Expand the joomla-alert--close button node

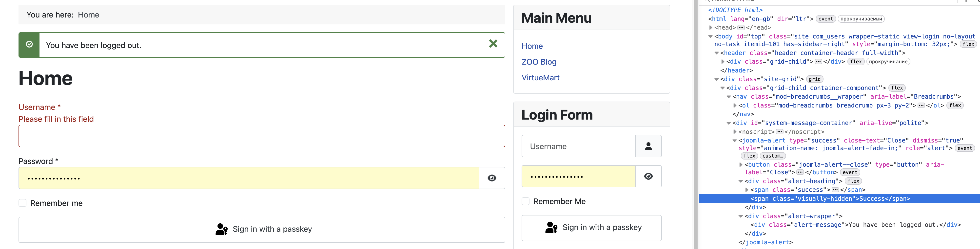pos(741,165)
